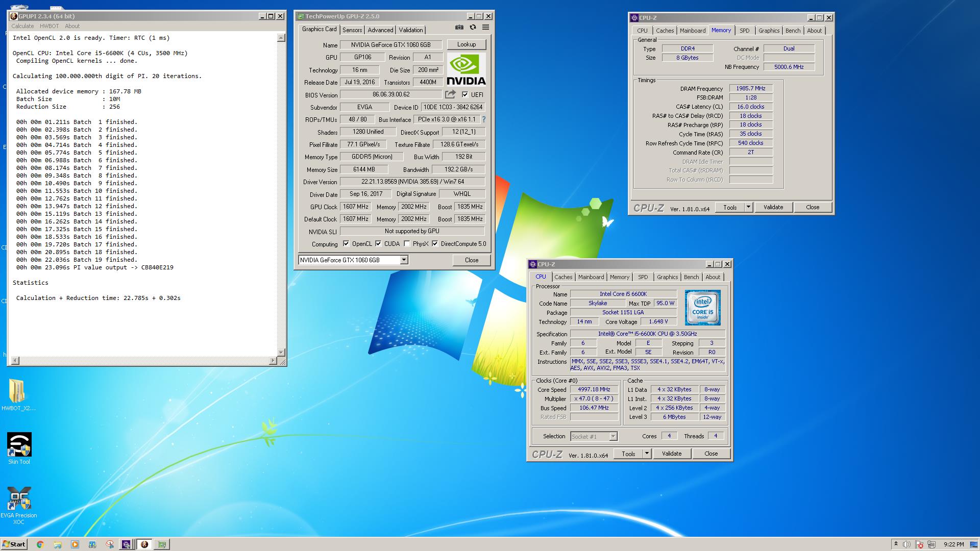Switch to the Sensors tab in GPU-Z

[x=352, y=30]
